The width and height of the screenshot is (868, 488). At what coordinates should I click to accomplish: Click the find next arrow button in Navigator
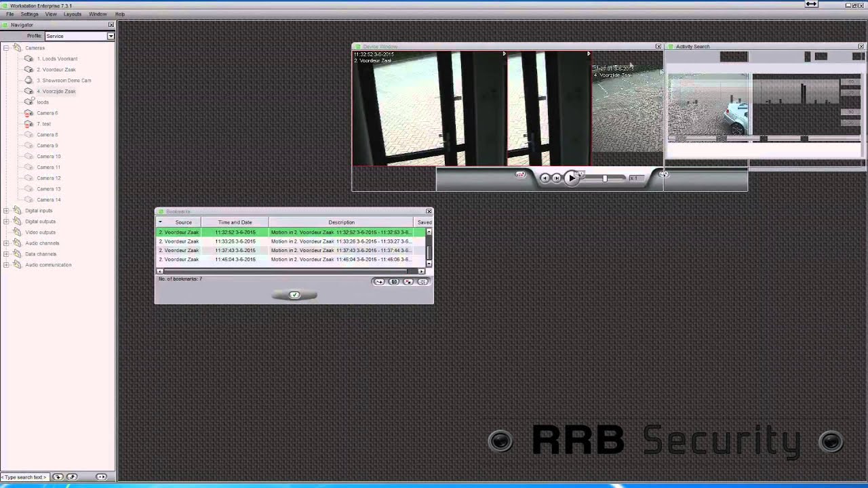pyautogui.click(x=58, y=477)
